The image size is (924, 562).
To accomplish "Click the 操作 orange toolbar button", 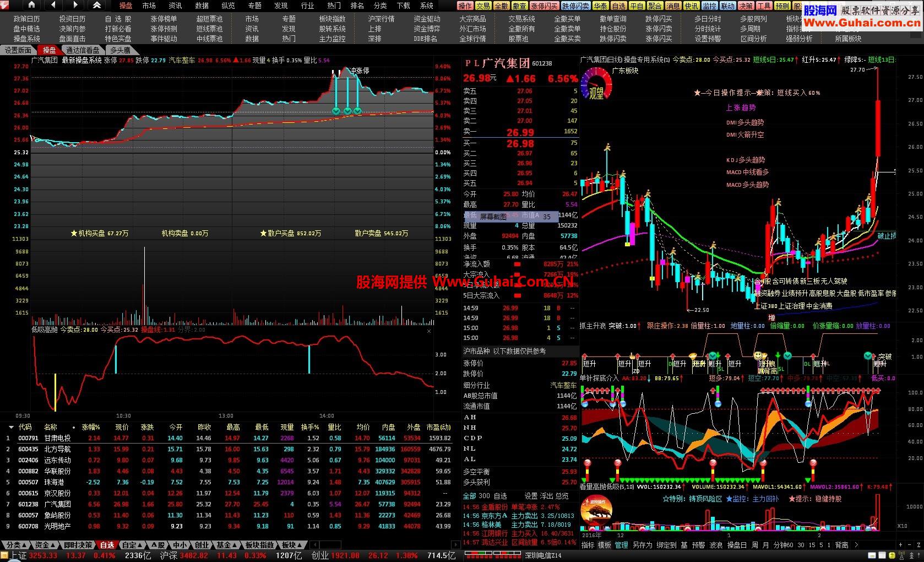I will point(465,6).
